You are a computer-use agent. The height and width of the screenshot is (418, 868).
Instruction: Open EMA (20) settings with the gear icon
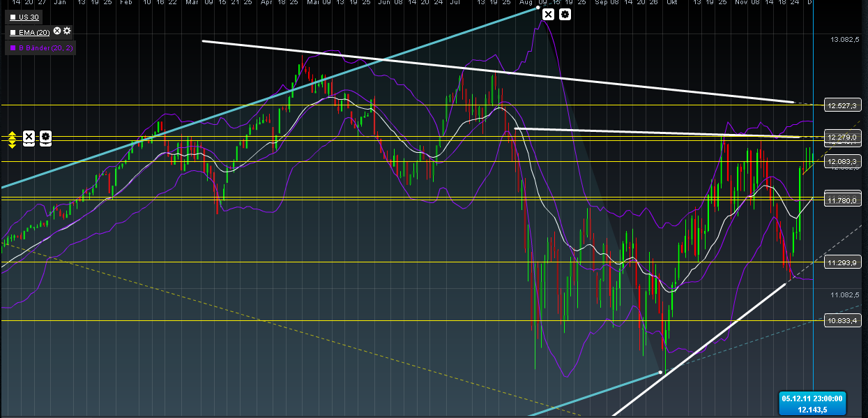point(66,31)
